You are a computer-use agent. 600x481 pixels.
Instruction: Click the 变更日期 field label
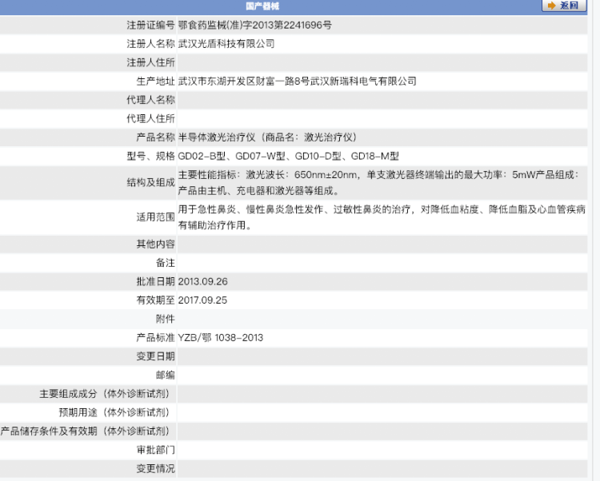(155, 356)
